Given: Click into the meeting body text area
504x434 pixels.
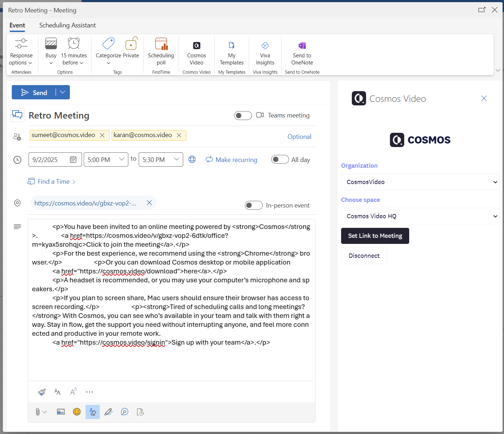Looking at the screenshot, I should point(171,300).
